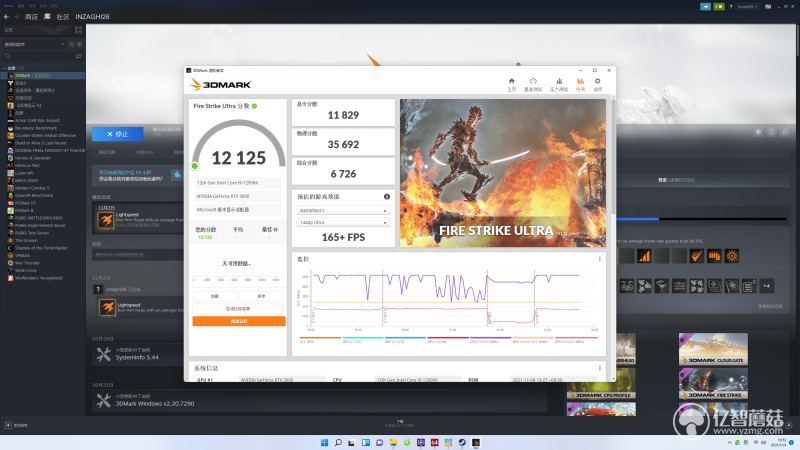Open the games and software filter dropdown

[34, 44]
